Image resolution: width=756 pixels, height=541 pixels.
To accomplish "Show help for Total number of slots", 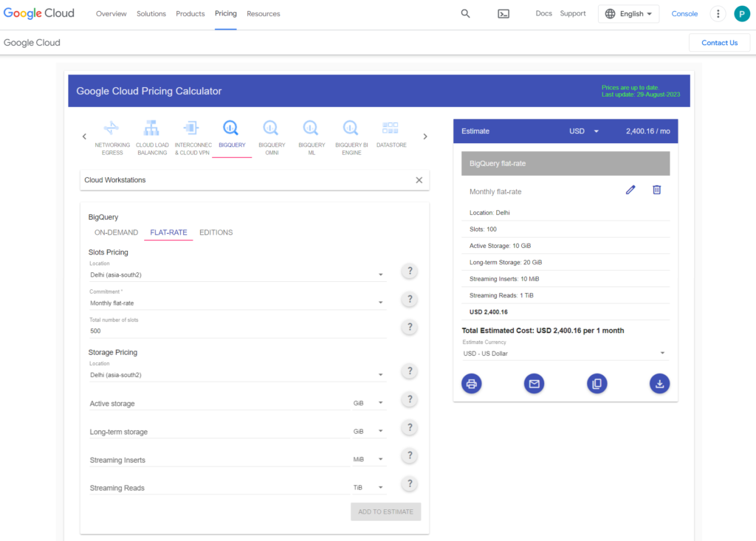I will coord(410,328).
